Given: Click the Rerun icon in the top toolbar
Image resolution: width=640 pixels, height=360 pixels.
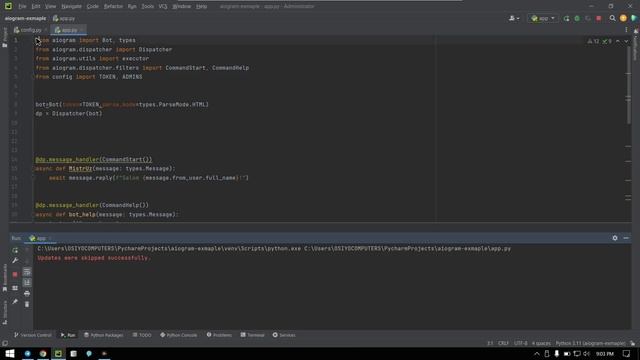Looking at the screenshot, I should (x=566, y=18).
